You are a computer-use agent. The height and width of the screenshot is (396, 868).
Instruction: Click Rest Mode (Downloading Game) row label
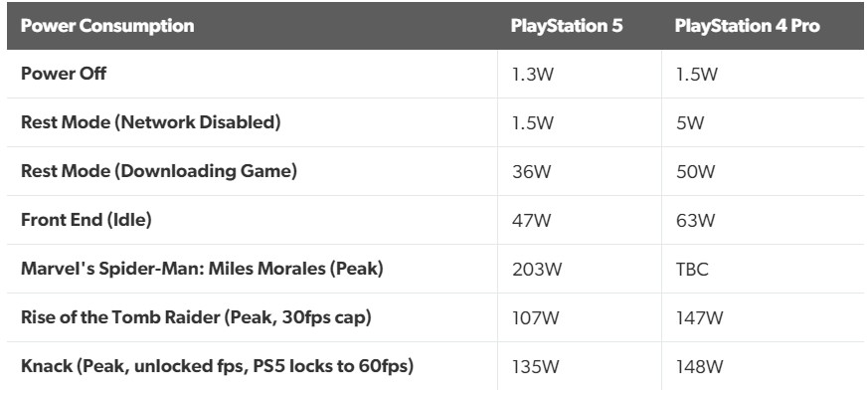[x=159, y=171]
